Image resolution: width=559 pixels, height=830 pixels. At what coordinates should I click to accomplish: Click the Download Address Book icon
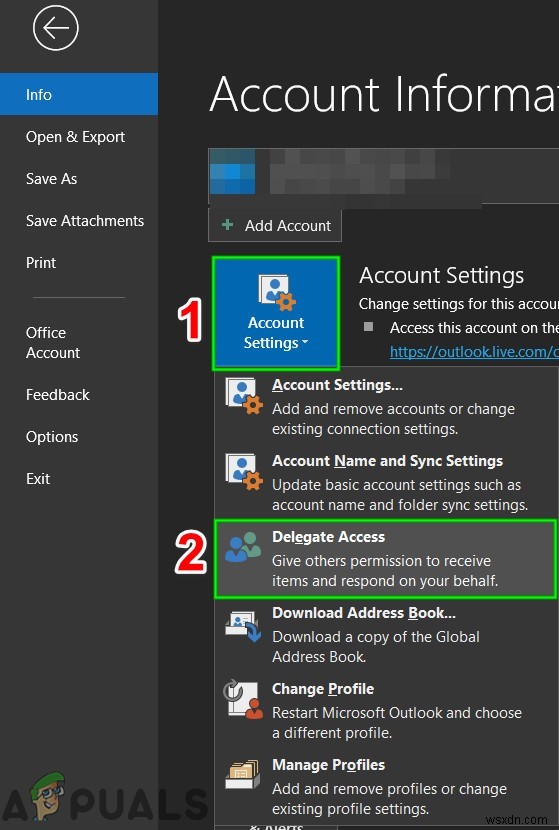coord(243,625)
